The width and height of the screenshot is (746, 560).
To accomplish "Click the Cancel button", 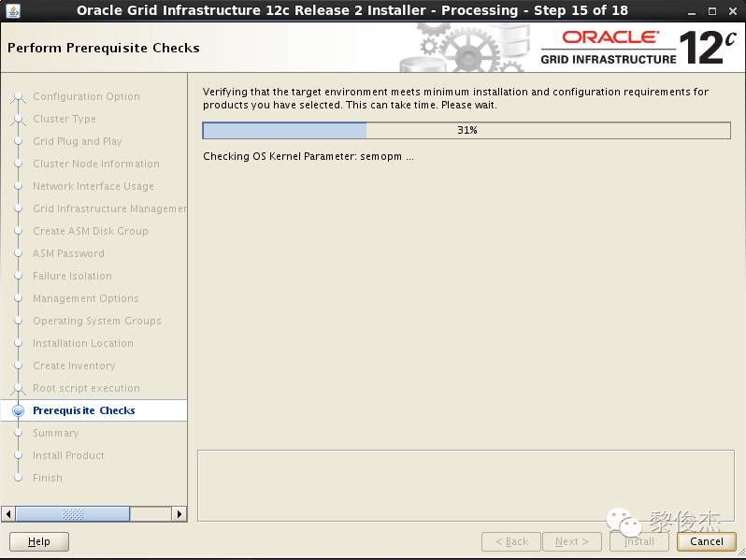I will [707, 541].
